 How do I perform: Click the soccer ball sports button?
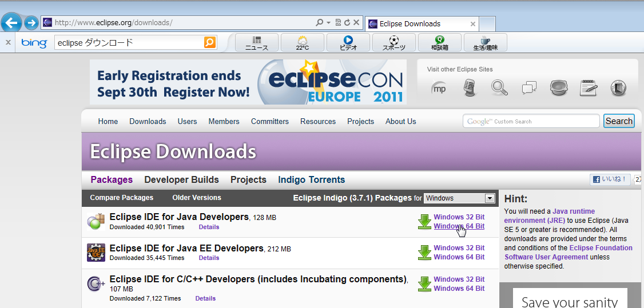pyautogui.click(x=393, y=43)
